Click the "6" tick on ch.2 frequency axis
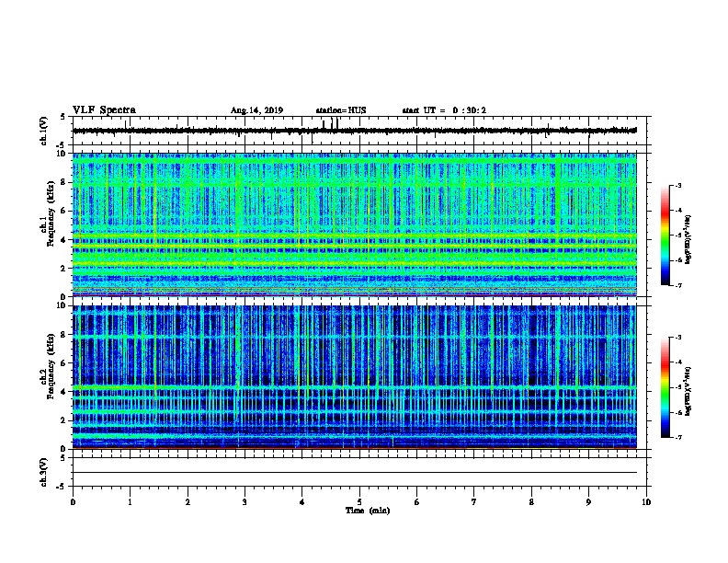728x563 pixels. (63, 363)
